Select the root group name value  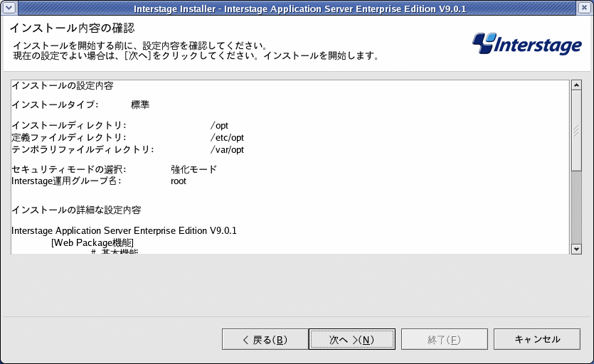coord(179,181)
